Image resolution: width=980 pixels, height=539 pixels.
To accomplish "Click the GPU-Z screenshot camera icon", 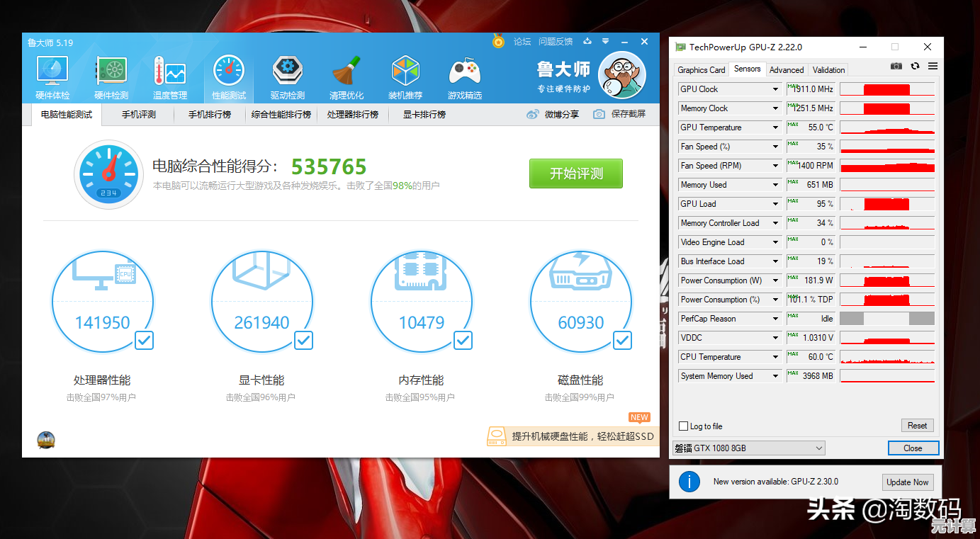I will point(896,66).
